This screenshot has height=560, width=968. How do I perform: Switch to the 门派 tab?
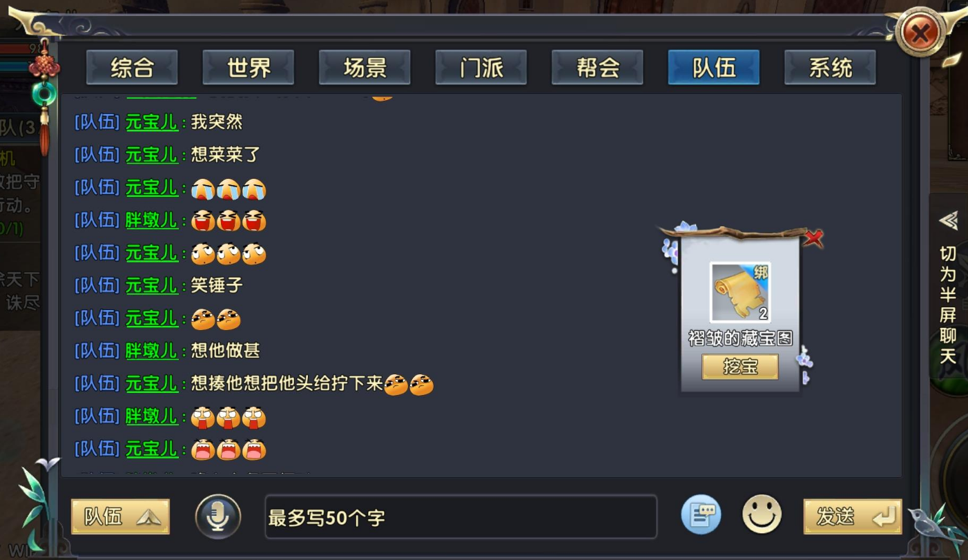tap(481, 68)
